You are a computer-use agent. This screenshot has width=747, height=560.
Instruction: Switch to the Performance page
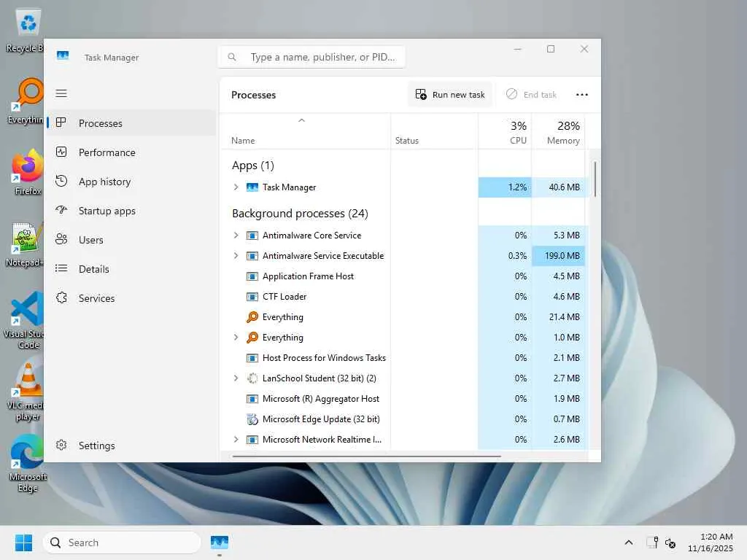pos(131,152)
